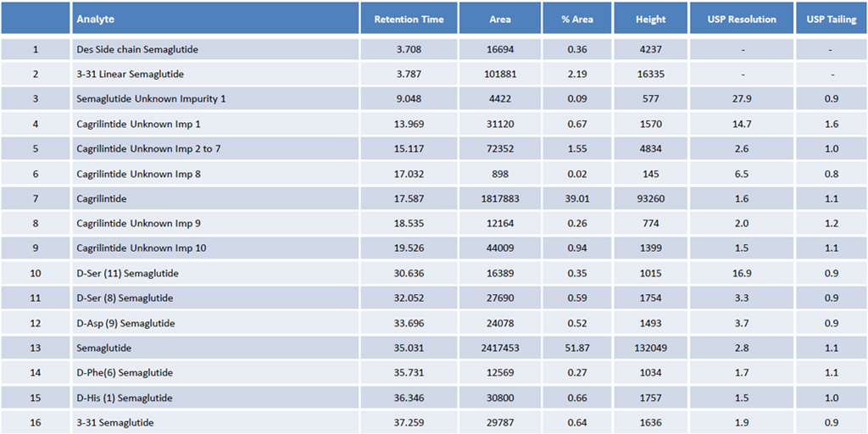Viewport: 868px width, 434px height.
Task: Click row number 16 cell
Action: (35, 422)
